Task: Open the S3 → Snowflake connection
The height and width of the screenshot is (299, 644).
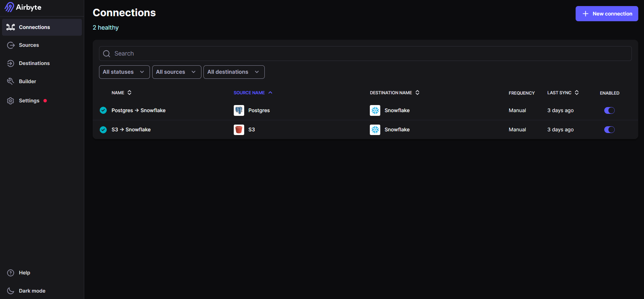Action: 131,130
